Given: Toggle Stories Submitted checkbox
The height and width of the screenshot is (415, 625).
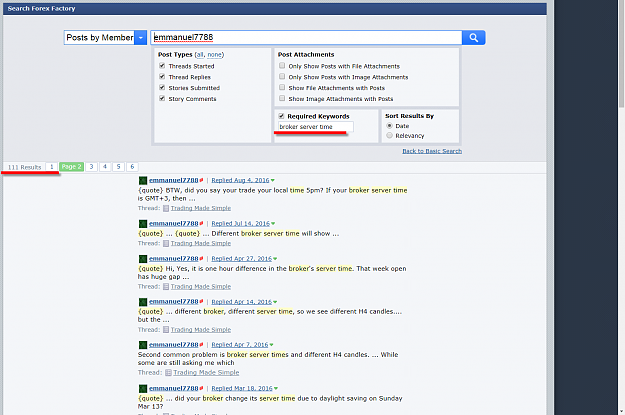Looking at the screenshot, I should pyautogui.click(x=162, y=87).
